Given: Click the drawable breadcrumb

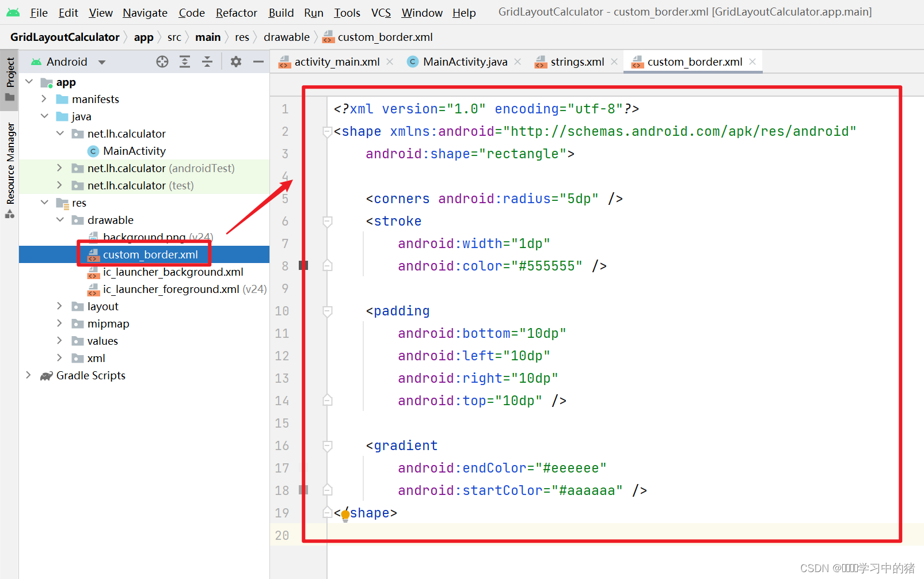Looking at the screenshot, I should (x=287, y=37).
